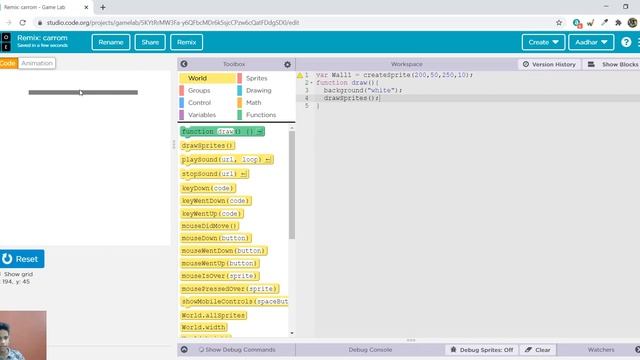Click Rename project button
The height and width of the screenshot is (360, 640).
pyautogui.click(x=111, y=42)
